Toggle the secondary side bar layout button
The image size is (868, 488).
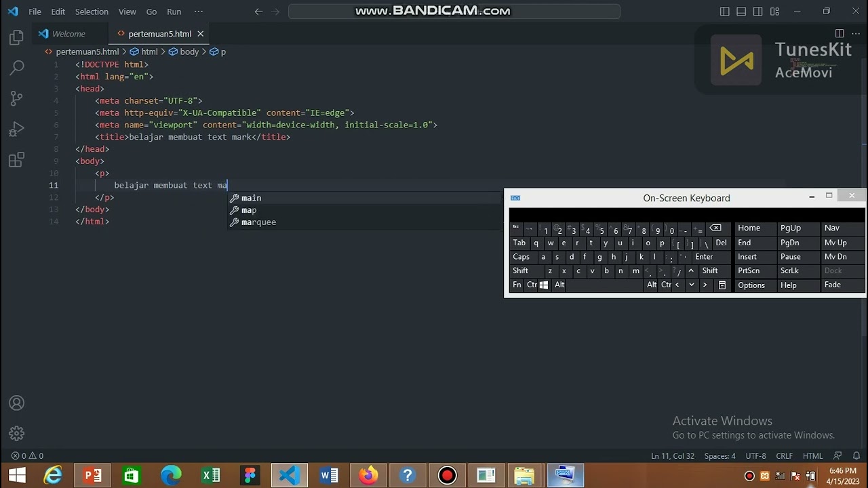(x=757, y=12)
